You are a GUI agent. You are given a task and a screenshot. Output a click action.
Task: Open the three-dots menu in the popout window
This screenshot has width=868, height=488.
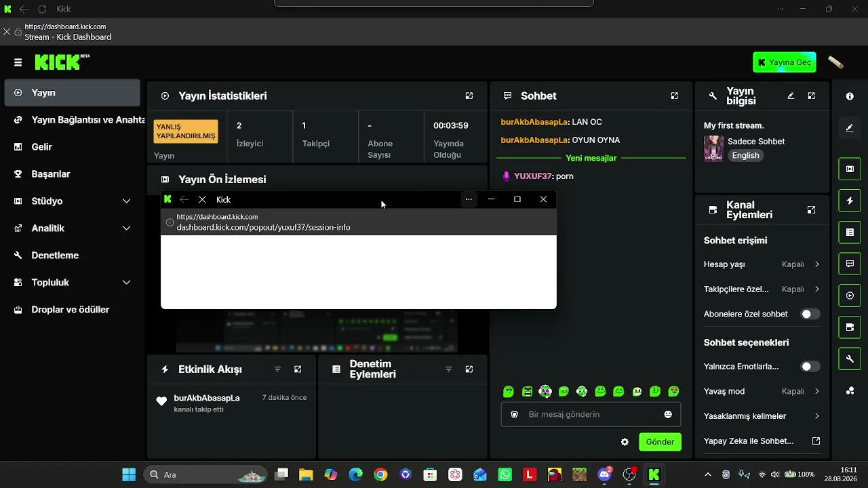(x=469, y=199)
